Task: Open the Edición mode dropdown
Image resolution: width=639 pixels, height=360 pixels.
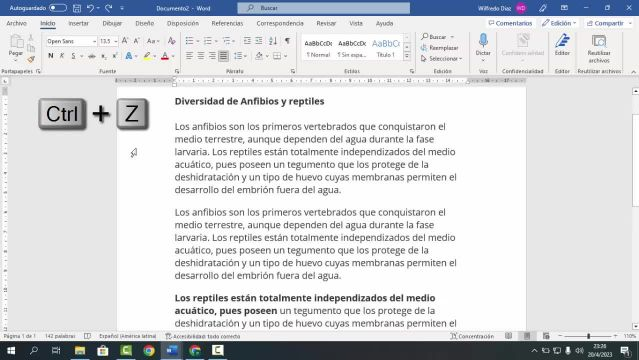Action: pos(559,23)
